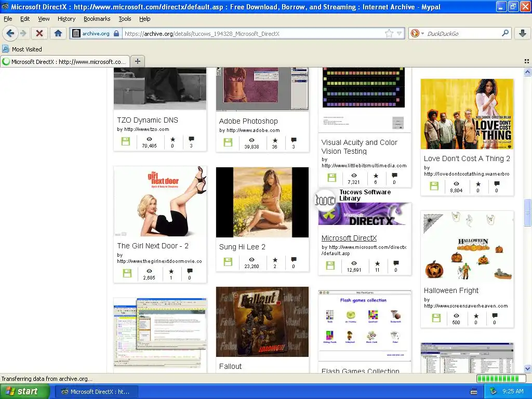The image size is (532, 399).
Task: Open the Bookmarks menu
Action: coord(97,19)
